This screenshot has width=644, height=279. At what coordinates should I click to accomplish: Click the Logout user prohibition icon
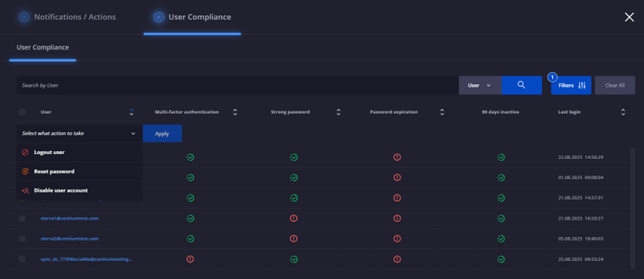pyautogui.click(x=25, y=153)
